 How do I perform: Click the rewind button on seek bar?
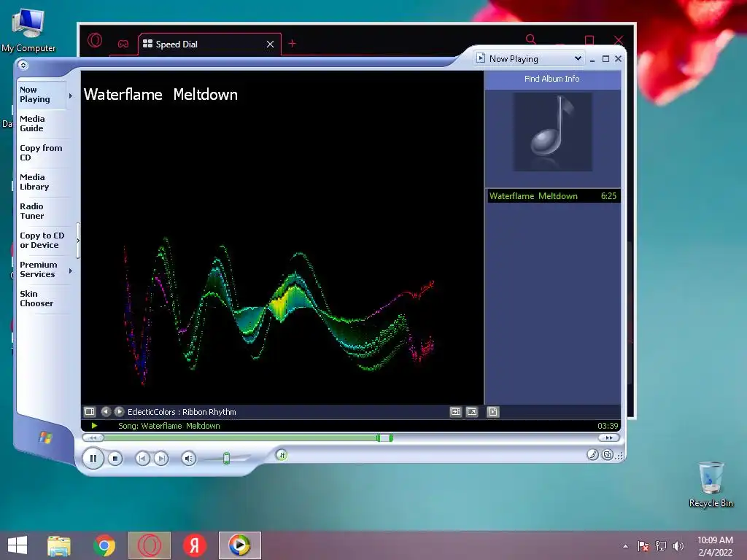click(x=93, y=437)
